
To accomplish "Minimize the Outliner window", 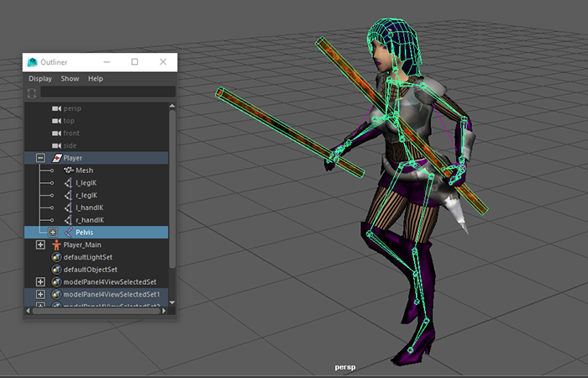I will pyautogui.click(x=107, y=62).
